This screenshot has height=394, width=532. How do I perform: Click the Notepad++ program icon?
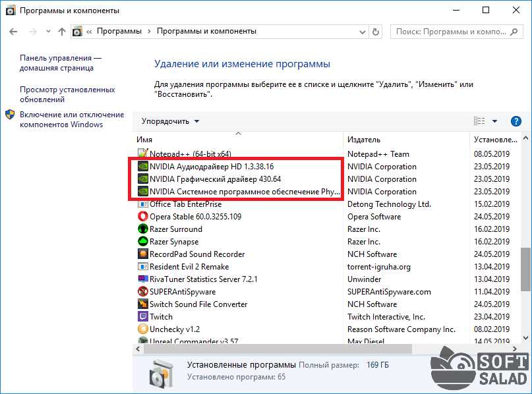tap(142, 154)
